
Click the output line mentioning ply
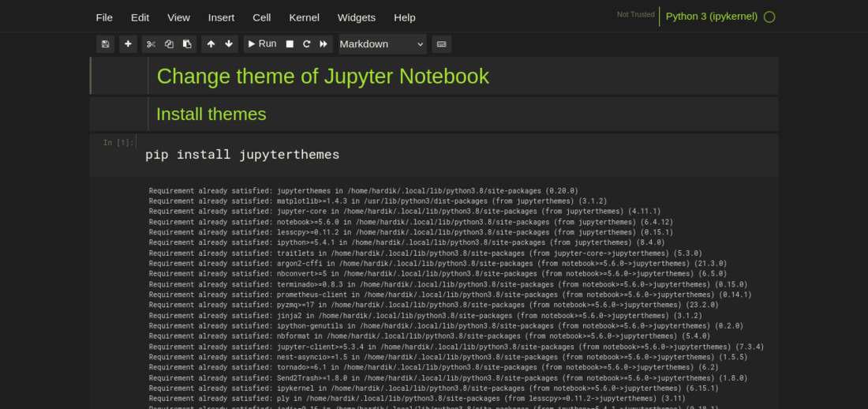coord(417,398)
